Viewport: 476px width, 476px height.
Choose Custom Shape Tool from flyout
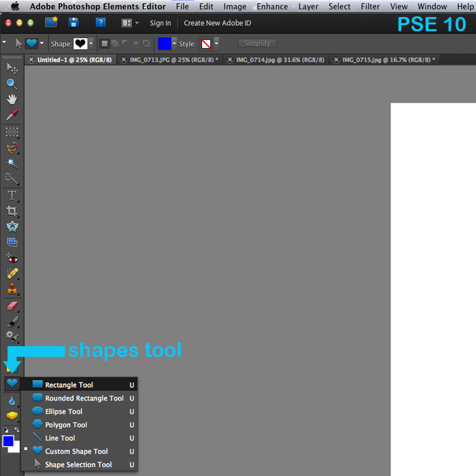[80, 451]
